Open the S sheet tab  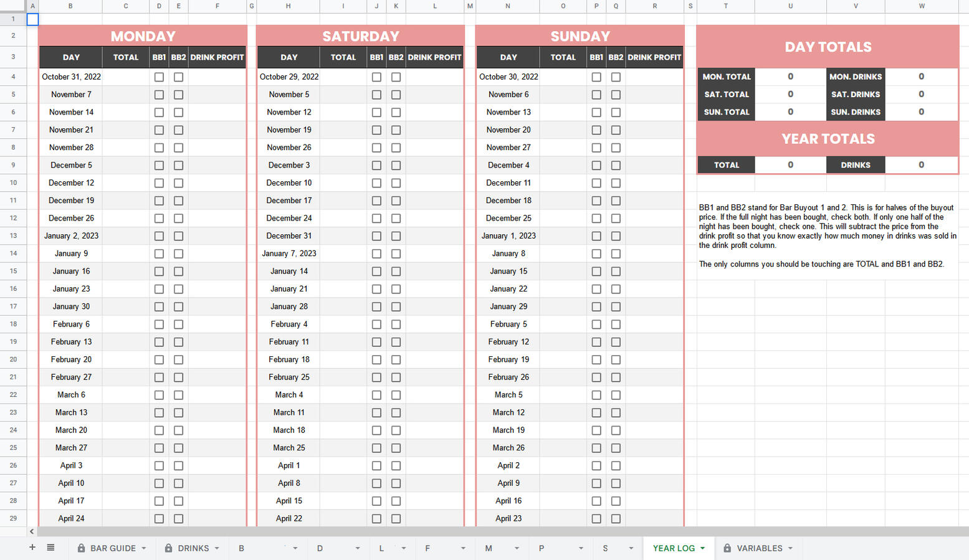click(x=604, y=548)
